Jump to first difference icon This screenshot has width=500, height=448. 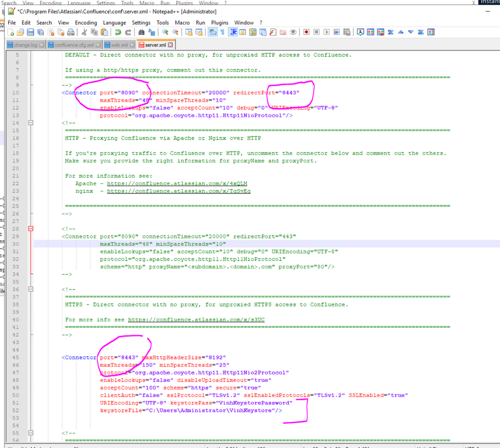pos(390,32)
